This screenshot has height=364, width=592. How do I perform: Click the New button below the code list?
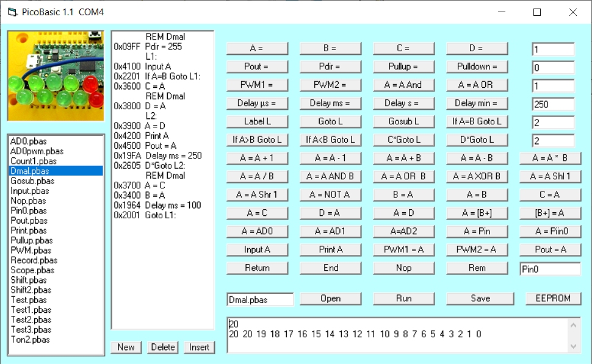point(126,347)
